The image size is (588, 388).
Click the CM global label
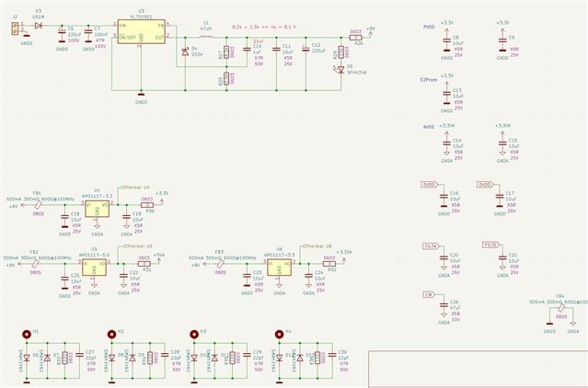429,295
